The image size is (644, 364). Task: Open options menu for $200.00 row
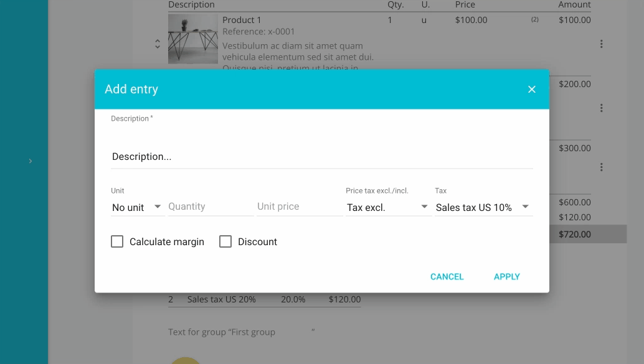pyautogui.click(x=601, y=108)
